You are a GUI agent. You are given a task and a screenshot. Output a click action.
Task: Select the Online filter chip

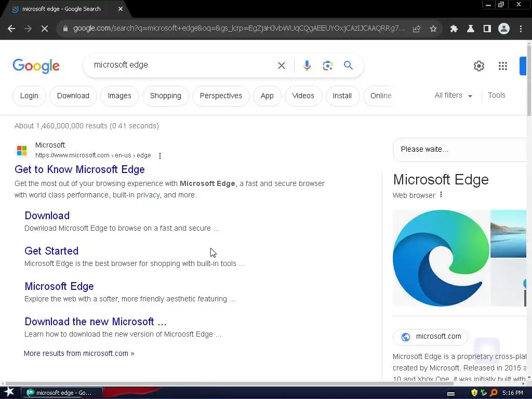380,96
